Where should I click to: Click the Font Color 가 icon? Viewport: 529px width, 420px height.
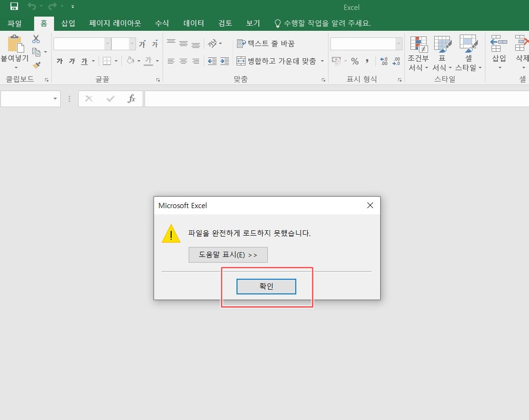click(148, 61)
